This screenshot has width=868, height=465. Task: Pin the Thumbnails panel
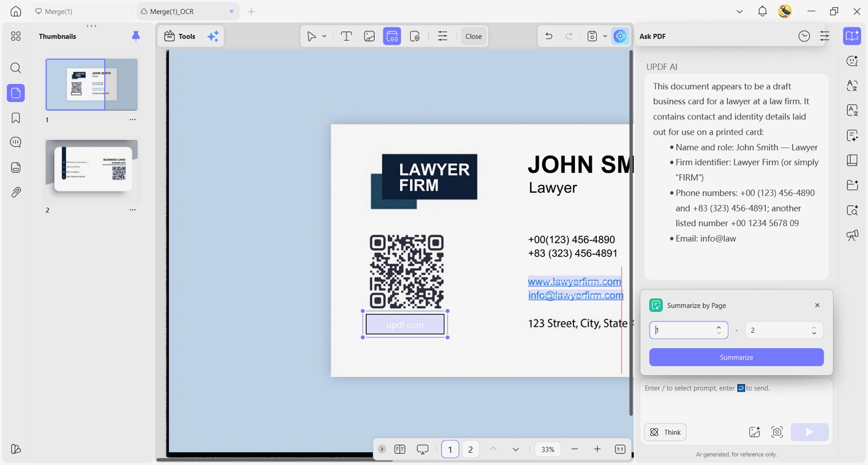pos(136,36)
